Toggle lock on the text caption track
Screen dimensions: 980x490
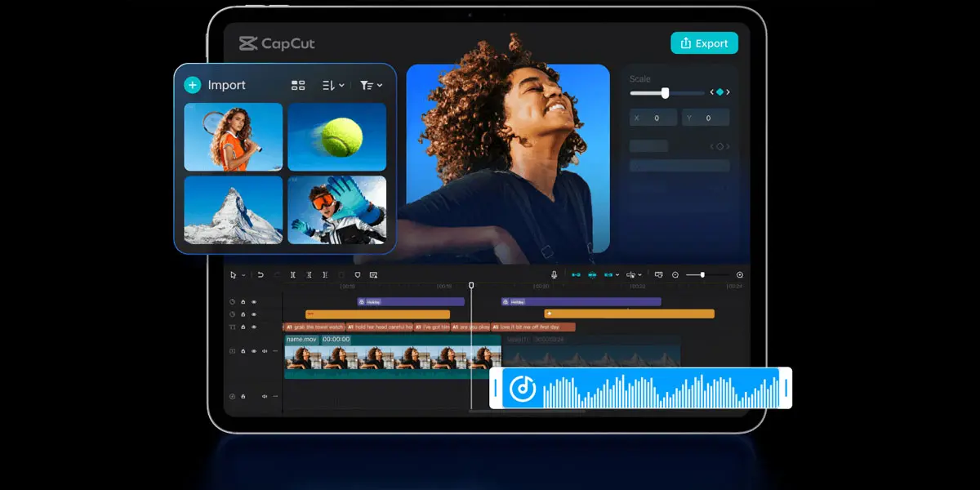tap(243, 327)
